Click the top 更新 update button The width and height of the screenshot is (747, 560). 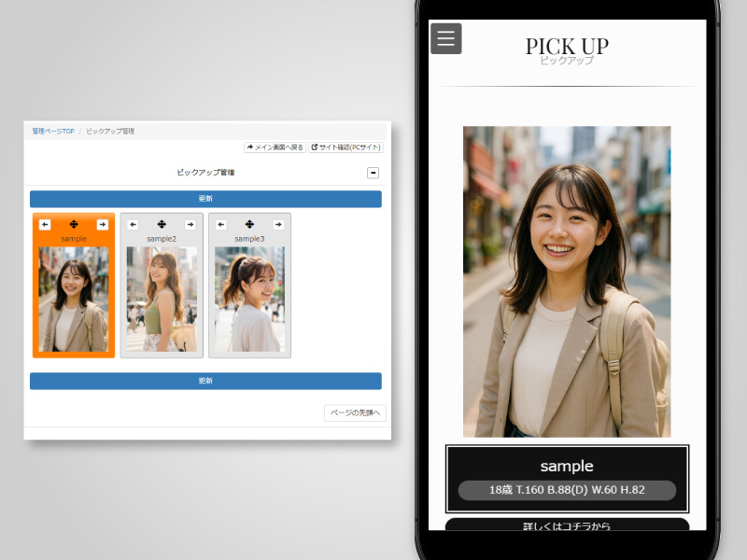click(205, 198)
